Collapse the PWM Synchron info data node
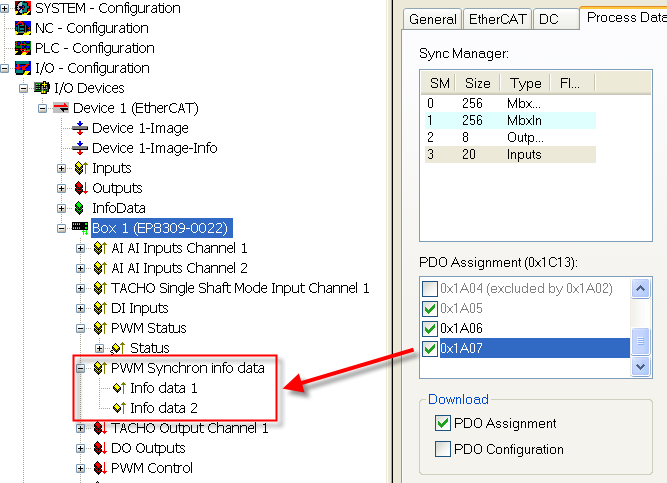This screenshot has height=483, width=667. 80,368
